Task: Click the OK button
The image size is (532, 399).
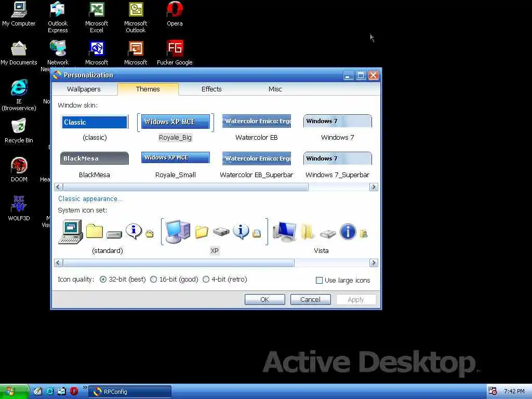Action: pos(264,300)
